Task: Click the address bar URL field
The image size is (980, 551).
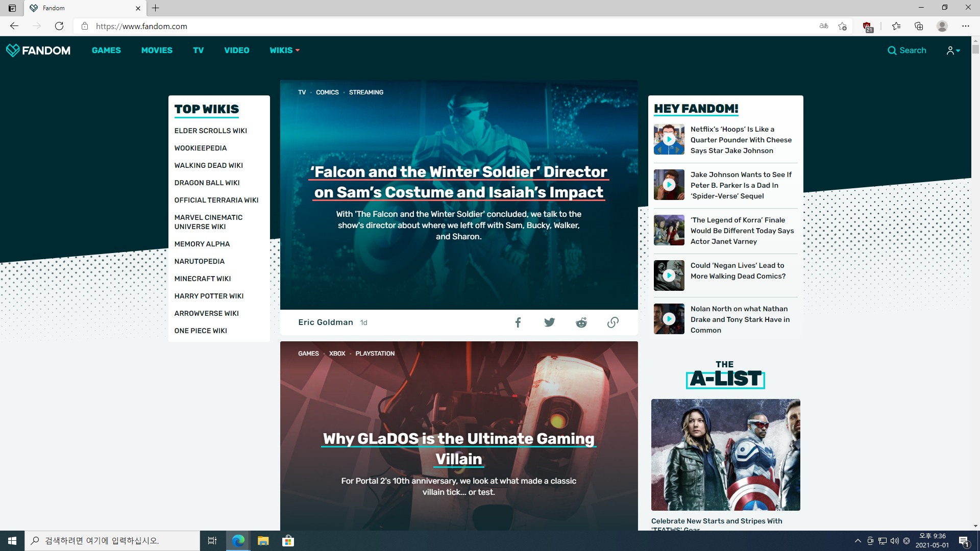Action: click(449, 26)
